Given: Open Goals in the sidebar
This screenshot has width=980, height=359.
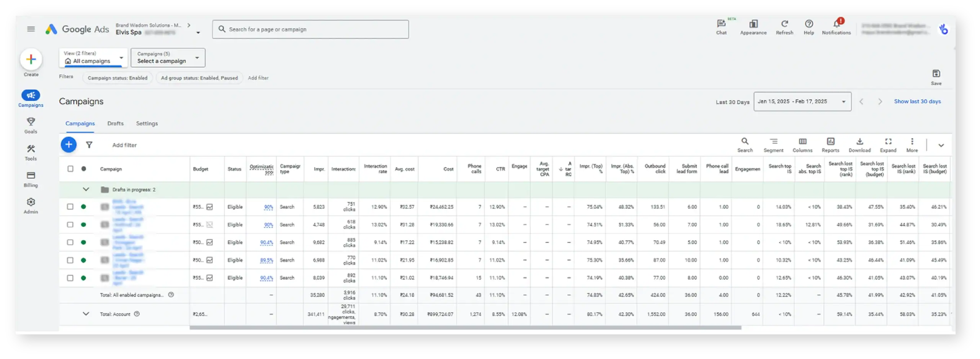Looking at the screenshot, I should click(31, 125).
